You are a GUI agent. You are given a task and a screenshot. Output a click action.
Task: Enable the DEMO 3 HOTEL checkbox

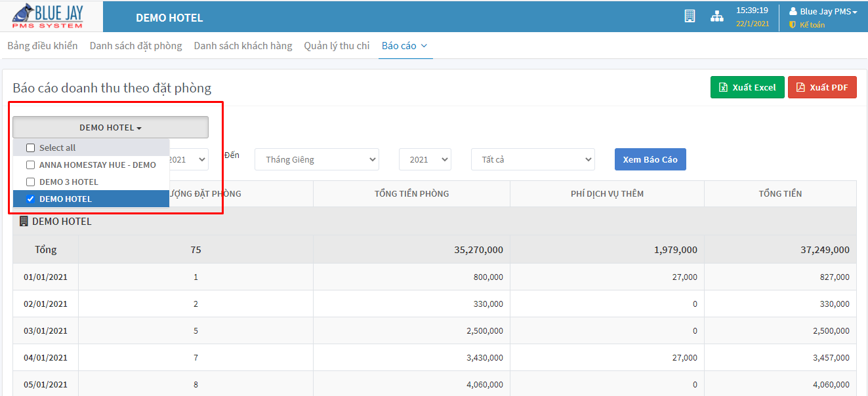pos(30,182)
